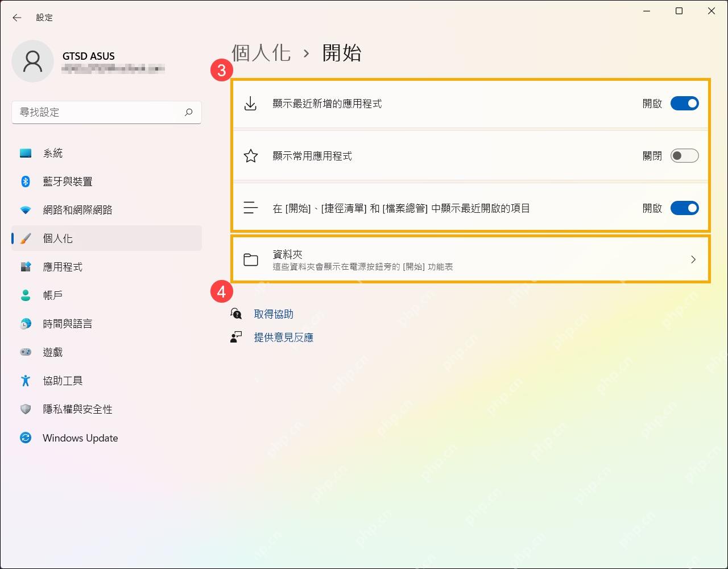Image resolution: width=728 pixels, height=569 pixels.
Task: Click the 帳戶 label in the sidebar
Action: 53,295
